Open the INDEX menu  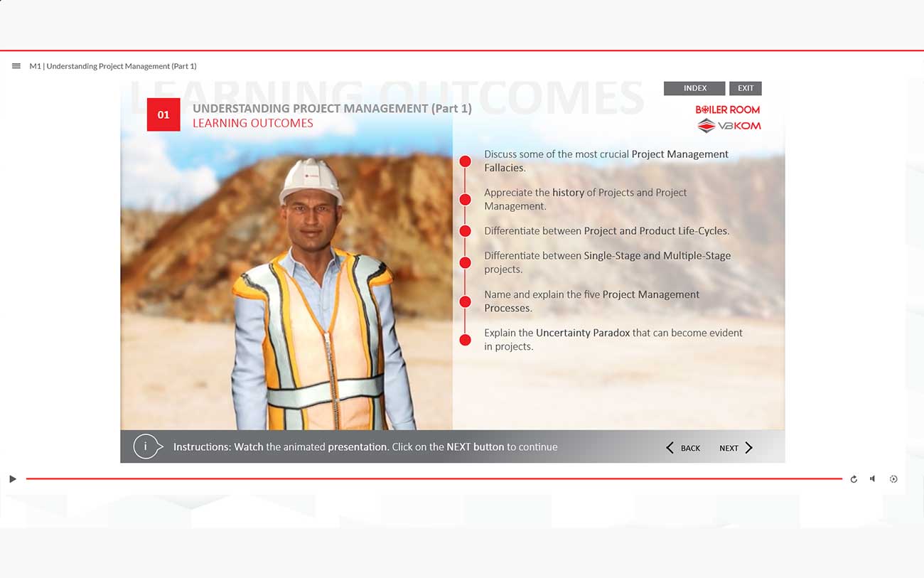pos(694,88)
